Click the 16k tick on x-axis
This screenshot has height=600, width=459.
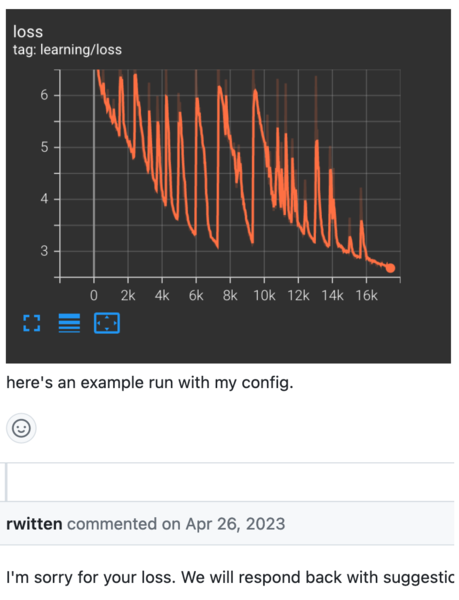point(366,295)
